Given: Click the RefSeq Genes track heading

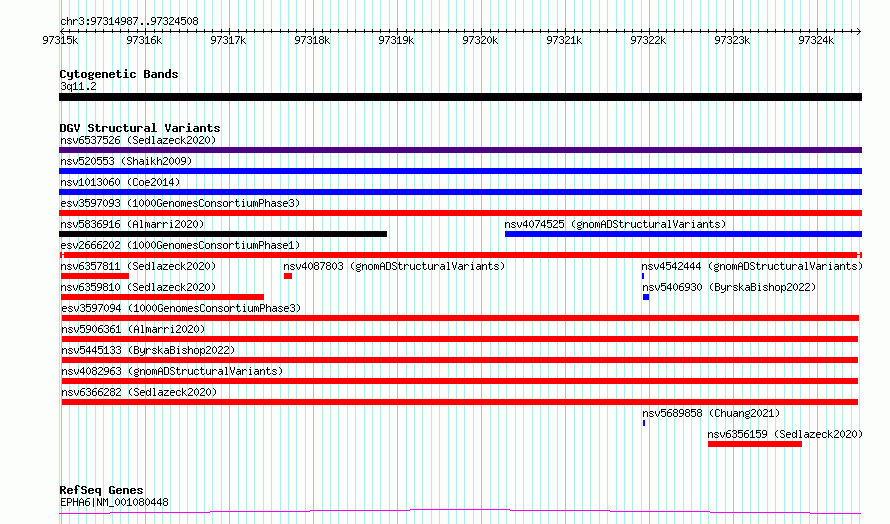Looking at the screenshot, I should click(x=102, y=490).
